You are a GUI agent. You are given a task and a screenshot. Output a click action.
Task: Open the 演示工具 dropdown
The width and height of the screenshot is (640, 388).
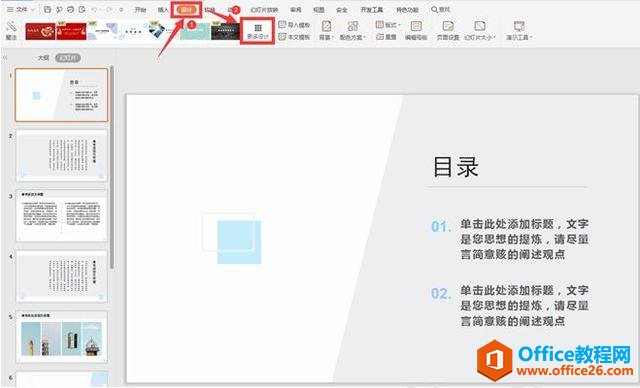pyautogui.click(x=519, y=31)
